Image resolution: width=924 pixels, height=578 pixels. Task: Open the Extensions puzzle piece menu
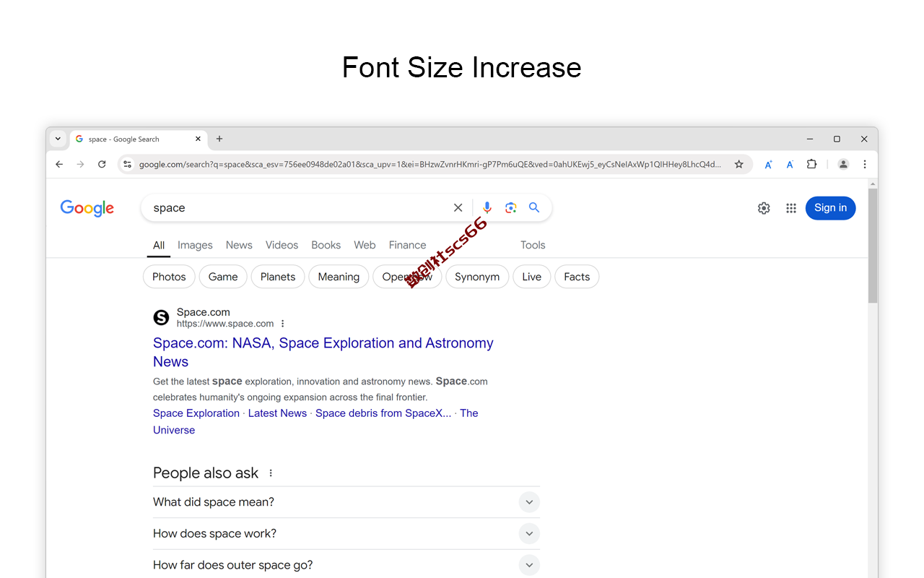[x=811, y=165]
